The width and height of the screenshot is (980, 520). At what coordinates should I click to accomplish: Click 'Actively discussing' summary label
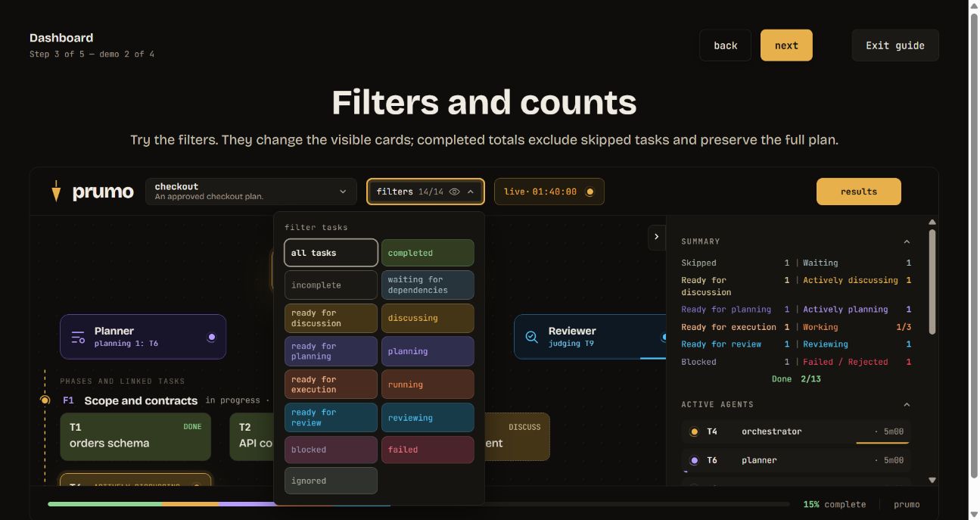(851, 280)
